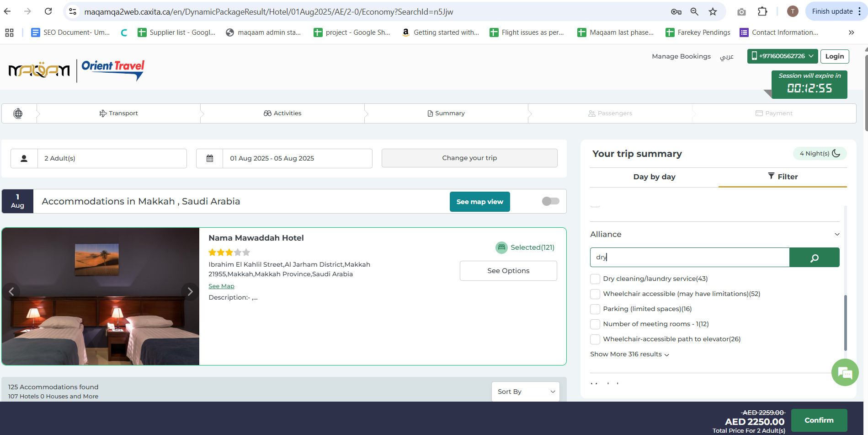Open the Sort By dropdown

525,392
